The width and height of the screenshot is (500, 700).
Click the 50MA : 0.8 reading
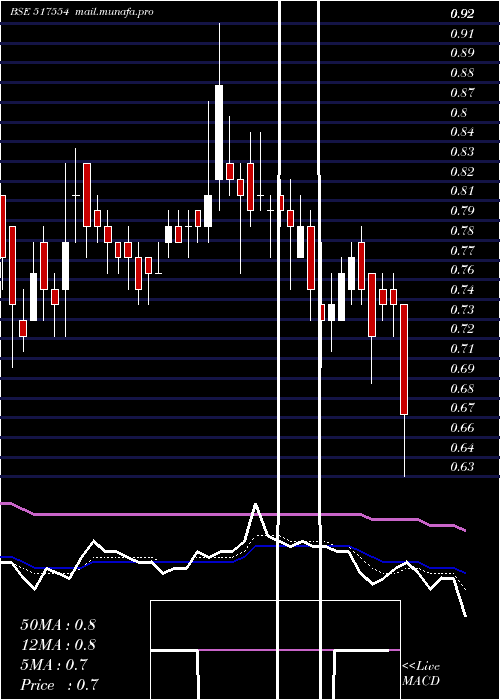tap(58, 625)
